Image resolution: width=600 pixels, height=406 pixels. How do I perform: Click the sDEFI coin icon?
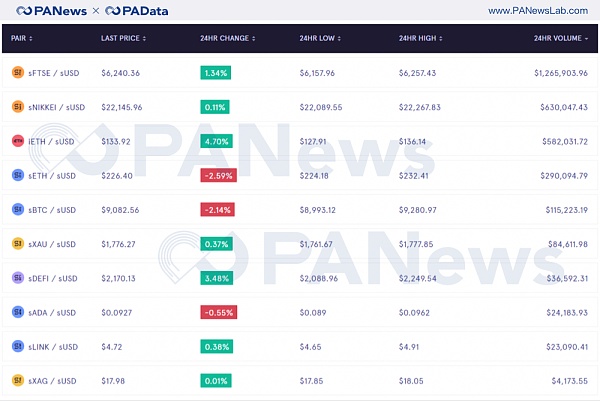17,278
